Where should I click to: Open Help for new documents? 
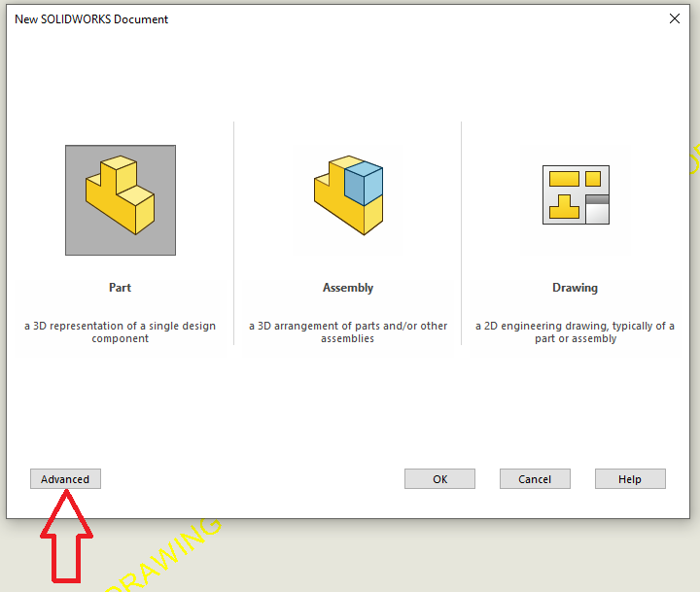(630, 478)
